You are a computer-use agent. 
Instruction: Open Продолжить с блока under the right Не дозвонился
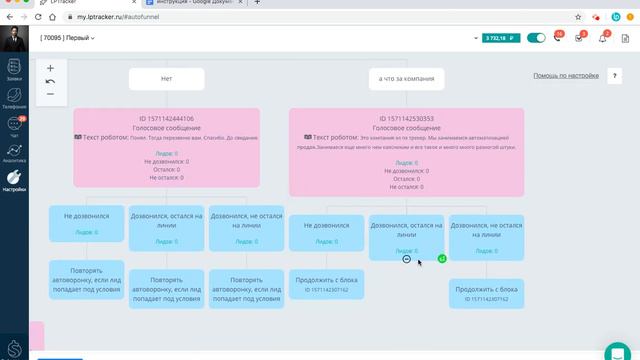click(327, 284)
